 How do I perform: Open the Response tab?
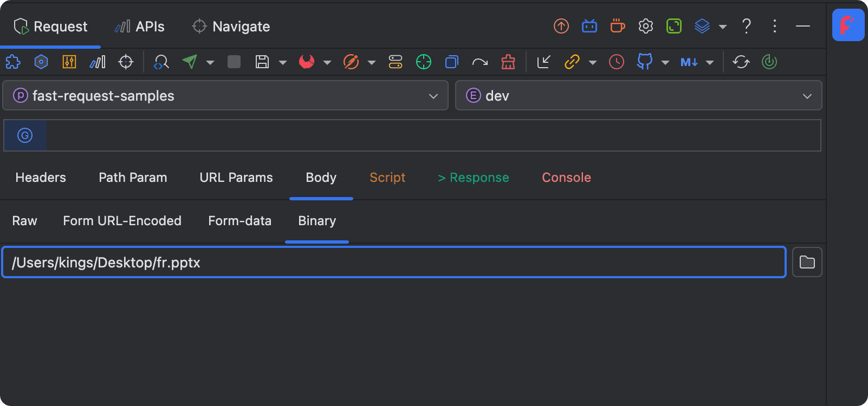[474, 178]
